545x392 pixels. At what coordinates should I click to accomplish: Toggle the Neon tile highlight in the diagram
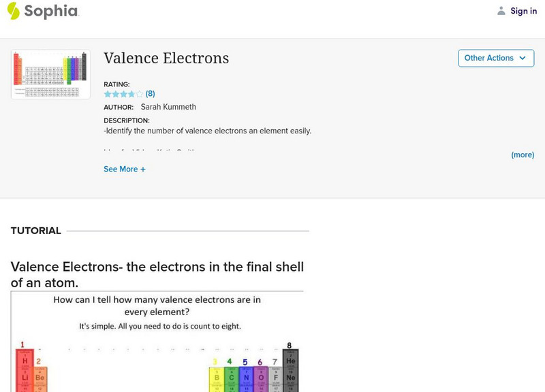290,378
